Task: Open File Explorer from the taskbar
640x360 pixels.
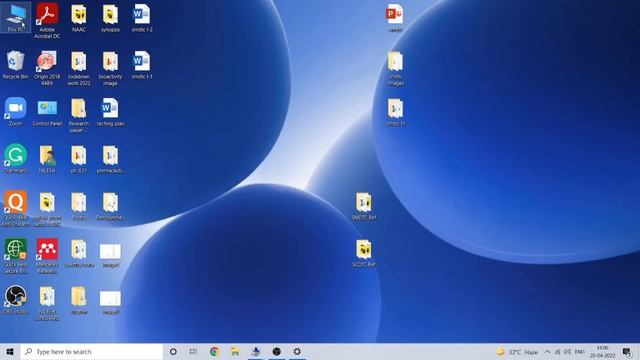Action: (235, 351)
